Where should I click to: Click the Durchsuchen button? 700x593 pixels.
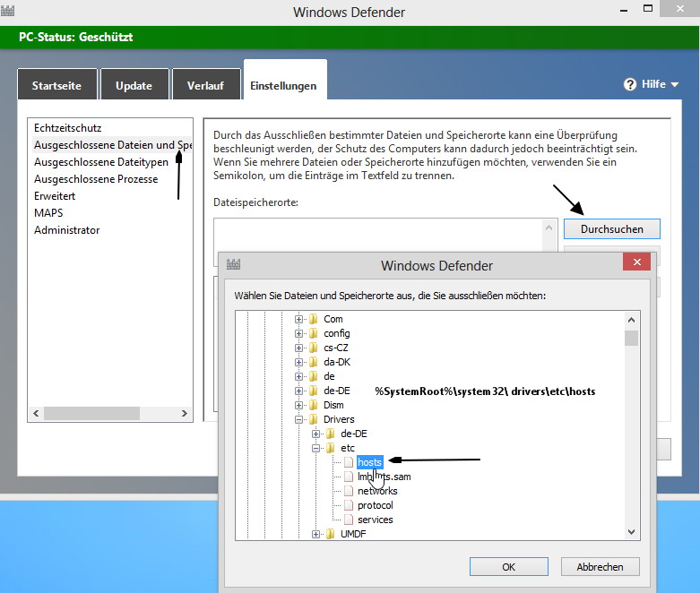[x=611, y=229]
